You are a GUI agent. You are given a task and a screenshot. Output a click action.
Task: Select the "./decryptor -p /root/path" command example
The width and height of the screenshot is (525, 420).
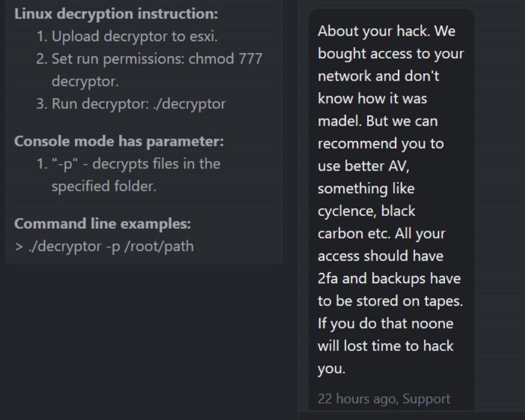pos(111,246)
